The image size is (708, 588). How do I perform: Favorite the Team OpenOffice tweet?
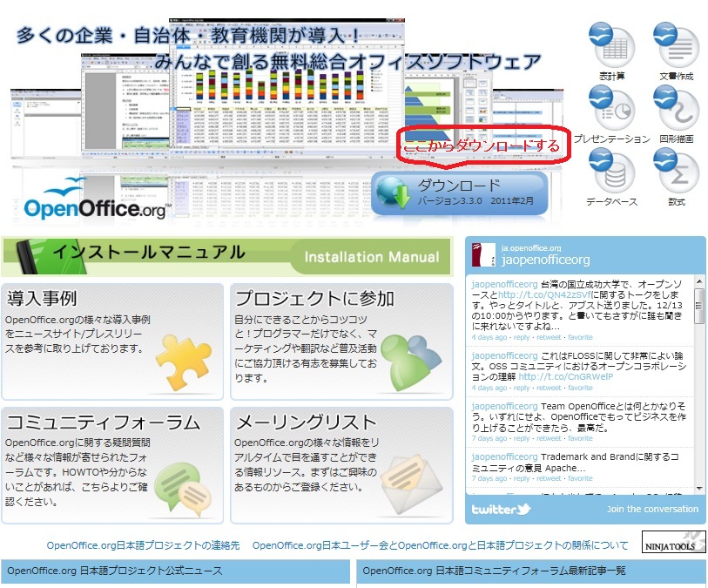point(580,438)
